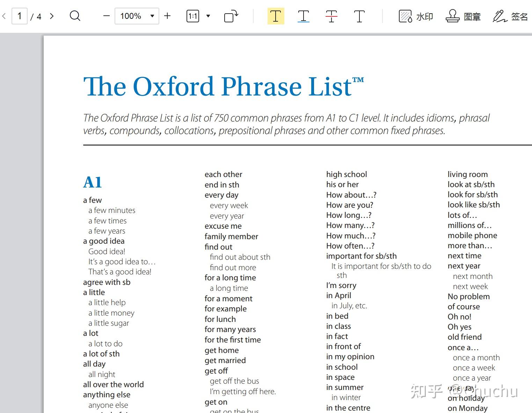Click the phrase 'look for sb/sth'
Image resolution: width=532 pixels, height=413 pixels.
pyautogui.click(x=473, y=195)
